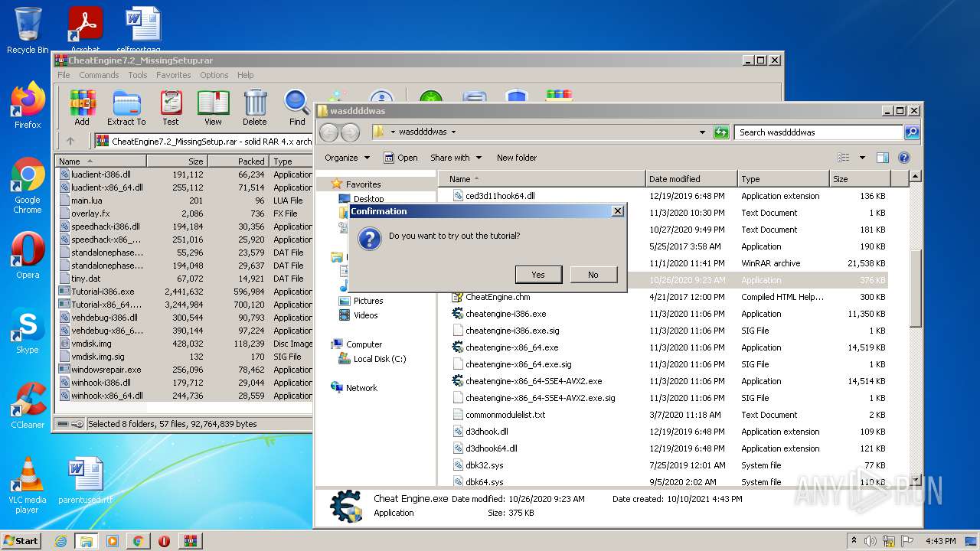This screenshot has width=980, height=551.
Task: Select CheatEngine.chm file in Explorer
Action: click(498, 297)
